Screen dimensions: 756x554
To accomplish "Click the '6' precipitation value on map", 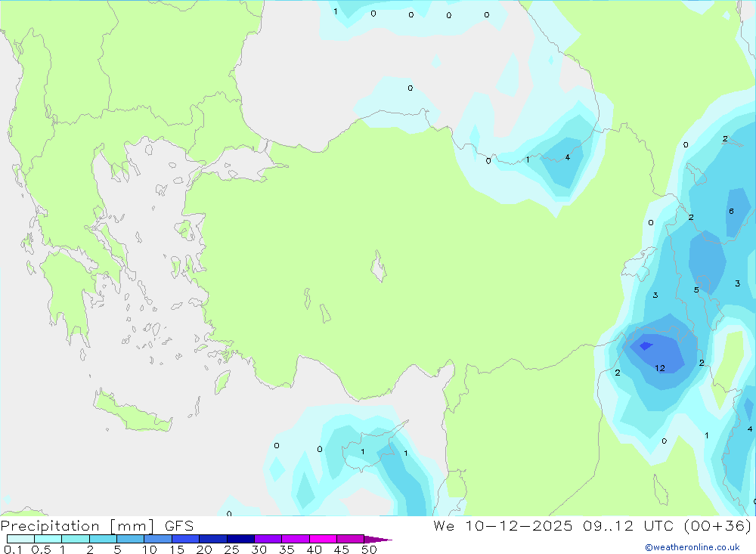I will [x=731, y=211].
